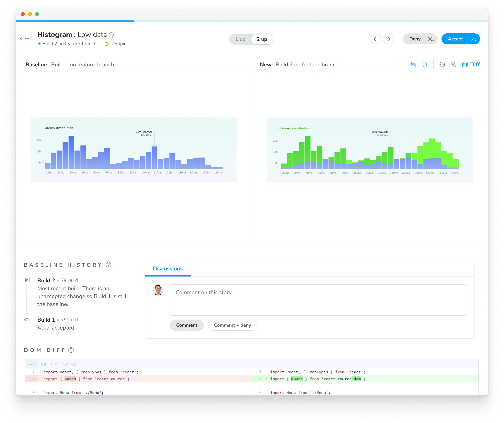Click the eye/visibility icon for New build

413,65
